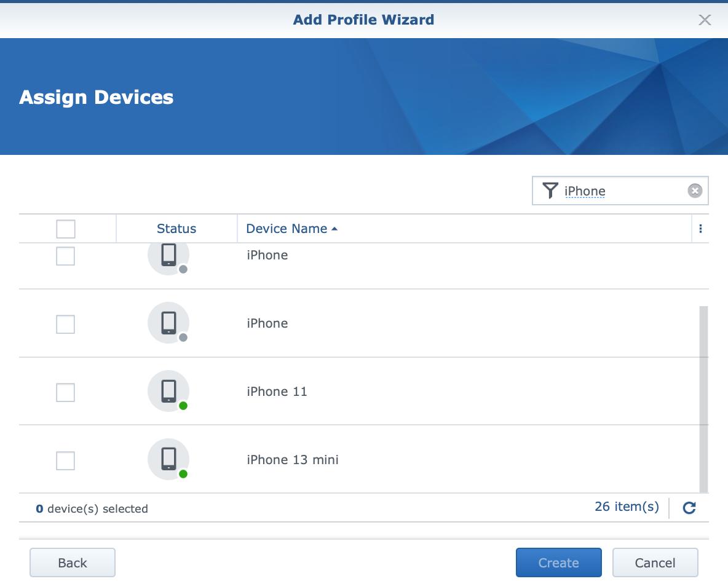Click the Assign Devices heading
Image resolution: width=728 pixels, height=584 pixels.
pos(96,97)
